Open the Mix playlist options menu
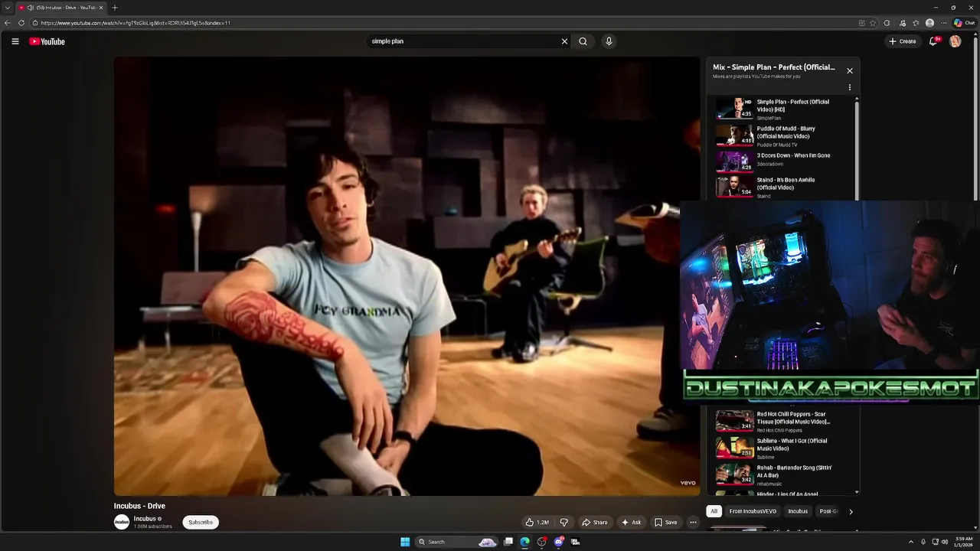Screen dimensions: 980x551 (x=849, y=87)
